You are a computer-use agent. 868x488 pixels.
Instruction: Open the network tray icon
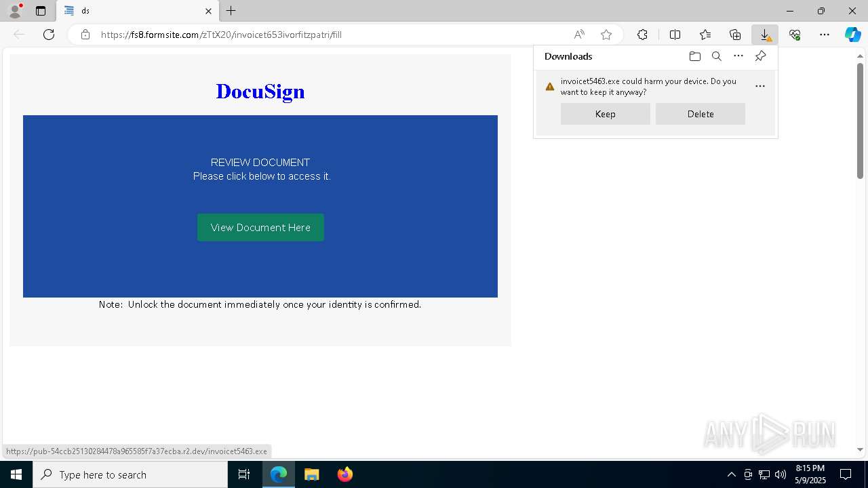764,474
